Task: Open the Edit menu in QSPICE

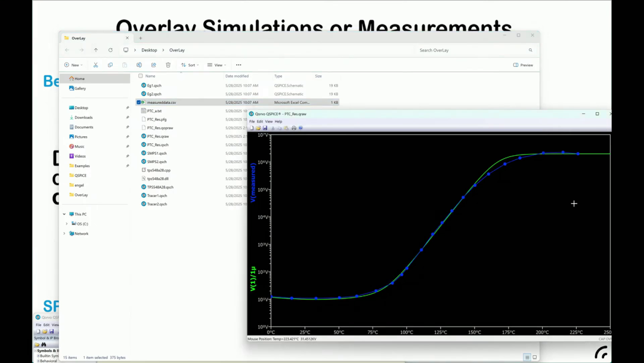Action: click(x=260, y=122)
